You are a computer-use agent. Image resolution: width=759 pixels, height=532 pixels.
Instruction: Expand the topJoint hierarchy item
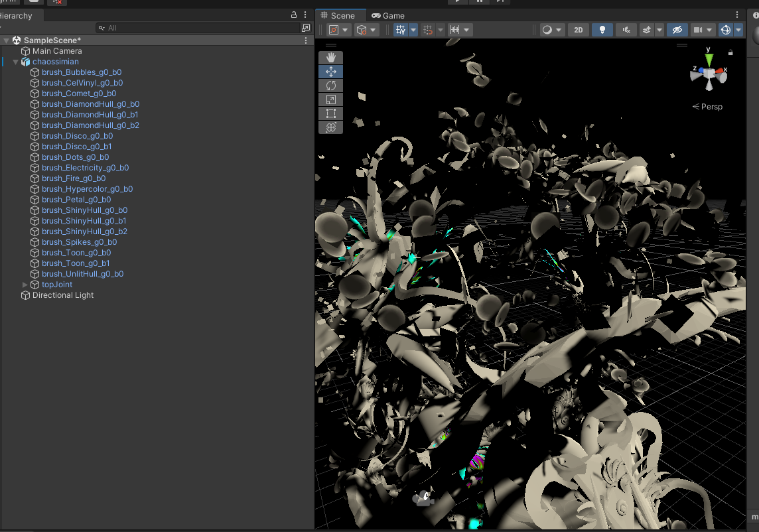(25, 284)
